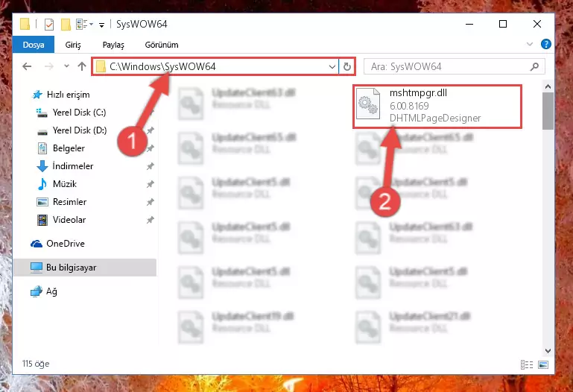The height and width of the screenshot is (392, 573).
Task: Select the mshtmpgr.dll file
Action: (437, 107)
